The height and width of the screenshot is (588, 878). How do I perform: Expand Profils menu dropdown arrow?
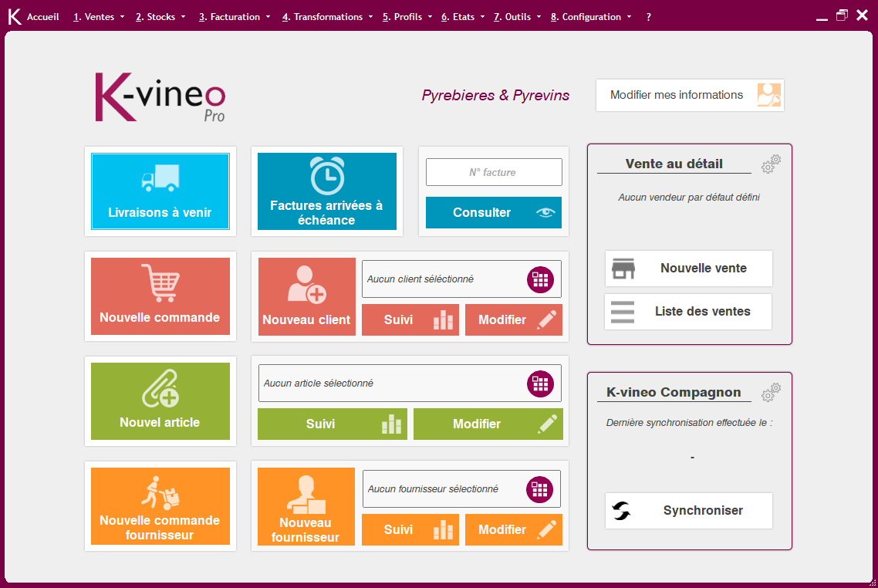coord(430,17)
